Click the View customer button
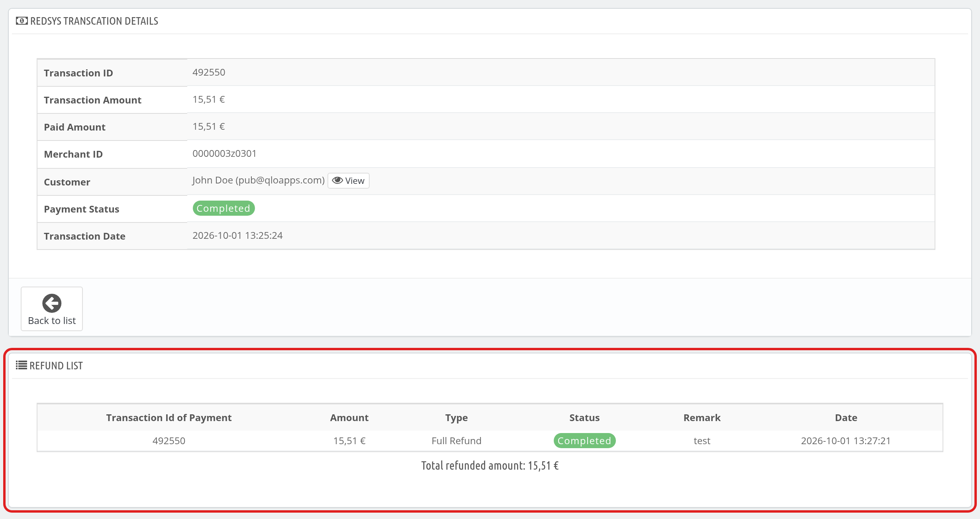The image size is (980, 519). [348, 181]
